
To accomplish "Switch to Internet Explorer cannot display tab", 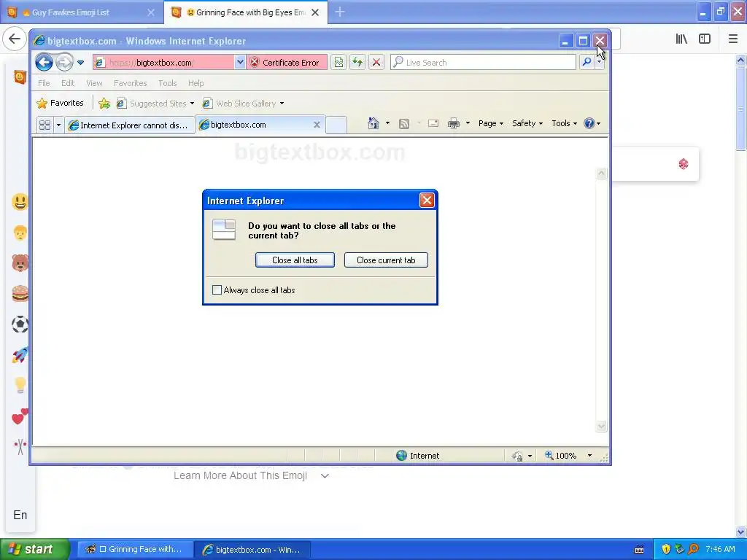I will click(130, 125).
